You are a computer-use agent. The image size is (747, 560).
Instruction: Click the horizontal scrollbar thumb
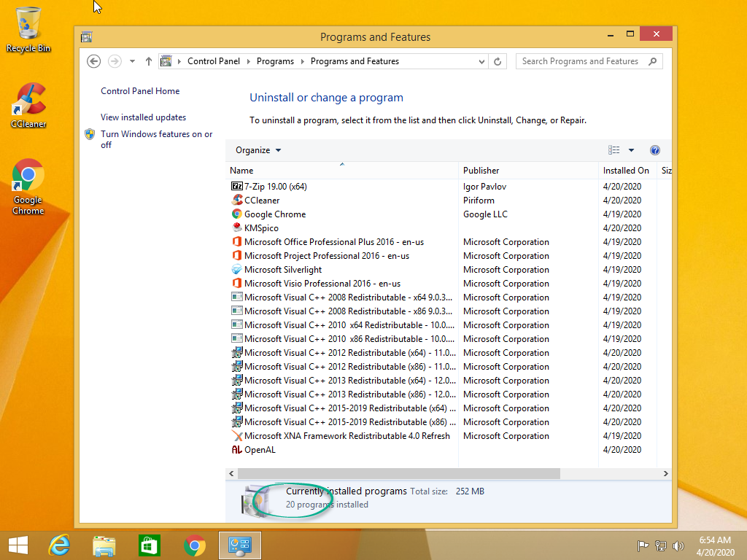(399, 474)
